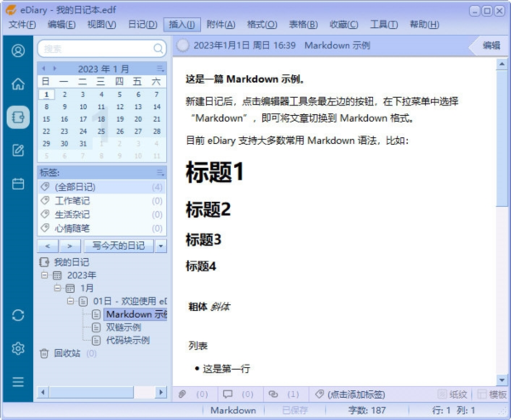Select the 生活杂记 tag
This screenshot has width=511, height=420.
click(x=101, y=215)
